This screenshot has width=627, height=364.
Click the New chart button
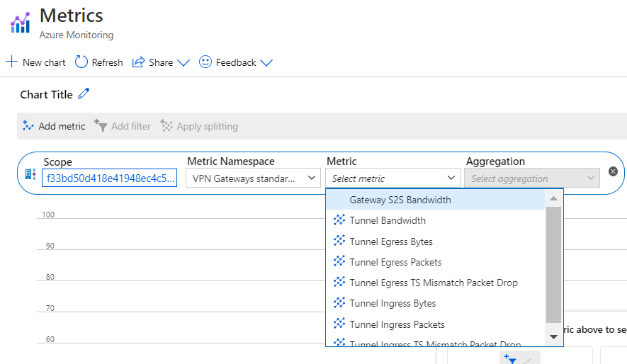[35, 62]
